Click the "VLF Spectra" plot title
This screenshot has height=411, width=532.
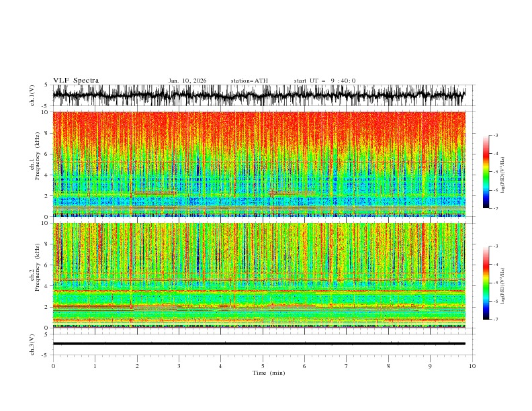pos(76,81)
